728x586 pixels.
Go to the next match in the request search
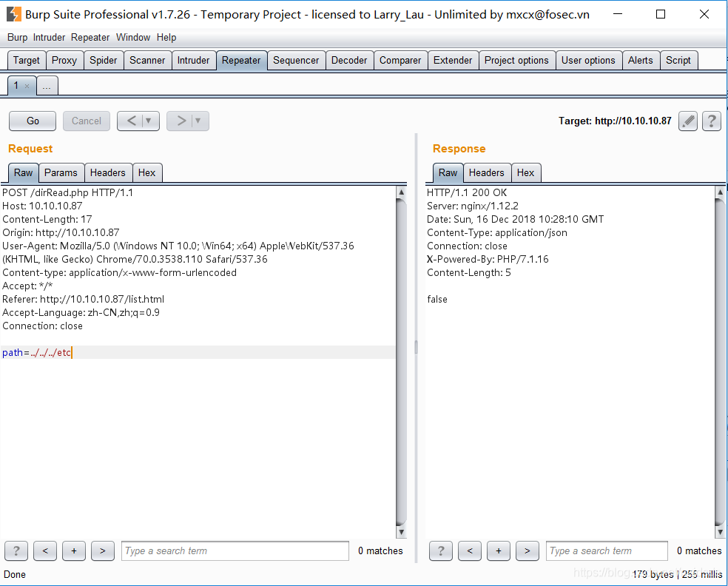coord(103,550)
